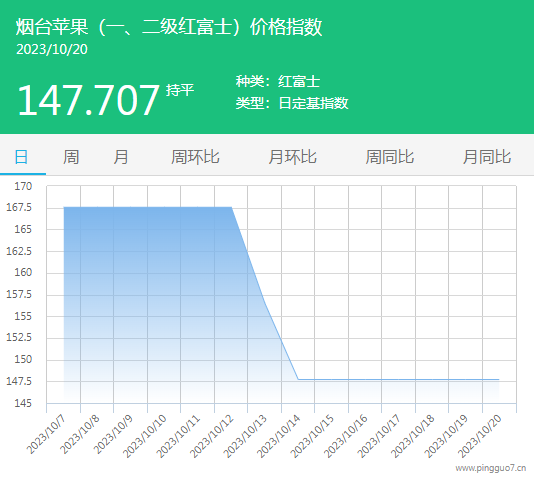534x479 pixels.
Task: Click the 2023/10/7 x-axis label
Action: (47, 434)
